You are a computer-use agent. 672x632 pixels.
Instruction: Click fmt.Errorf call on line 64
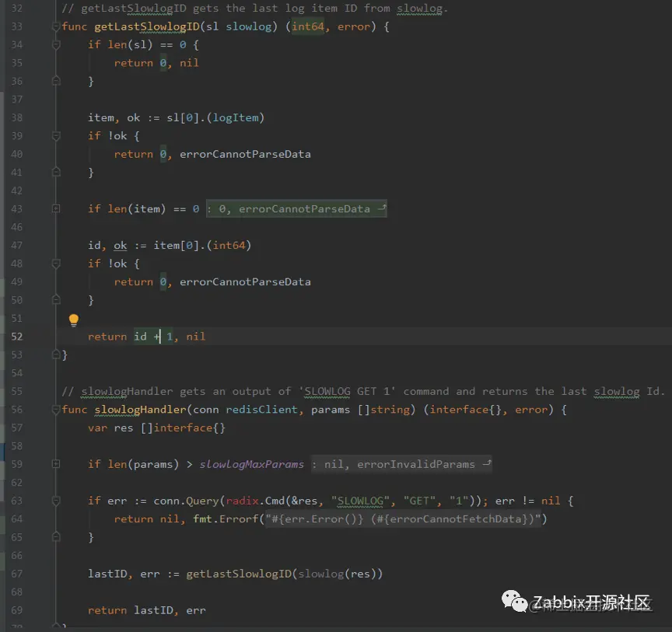click(x=226, y=519)
